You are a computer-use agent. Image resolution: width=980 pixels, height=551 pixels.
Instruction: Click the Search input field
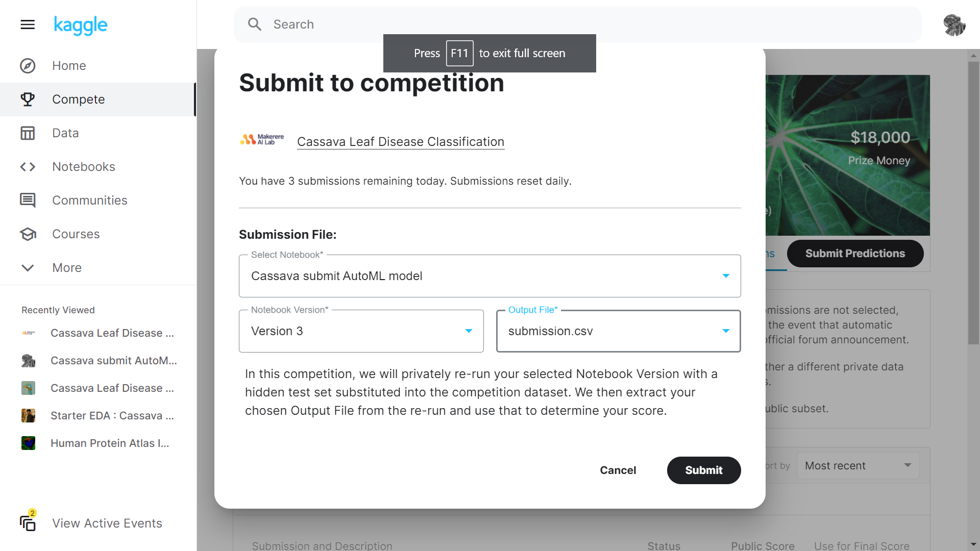[x=577, y=24]
